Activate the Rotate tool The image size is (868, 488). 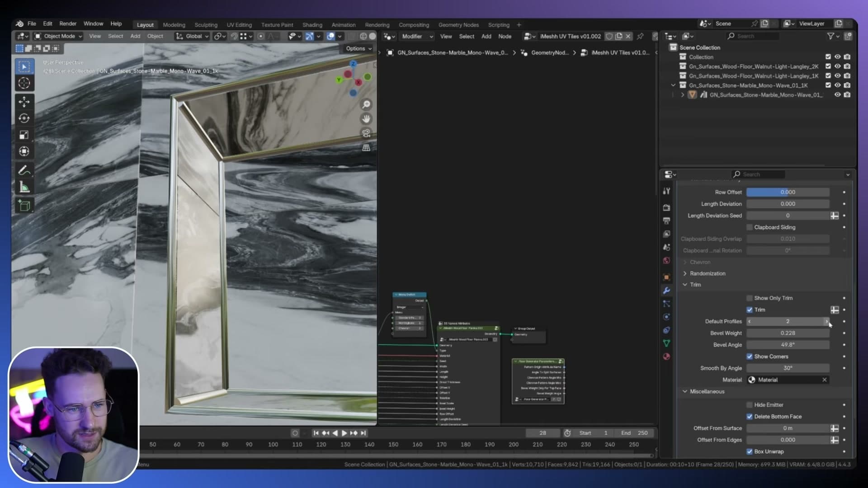coord(24,118)
